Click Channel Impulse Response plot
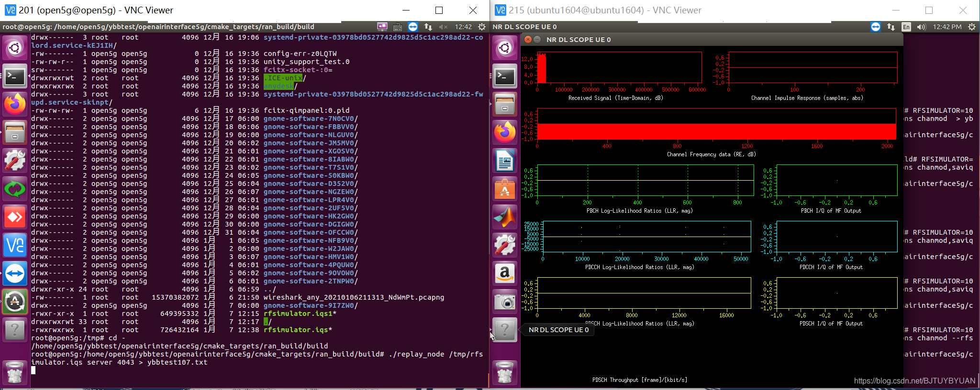 (x=813, y=67)
